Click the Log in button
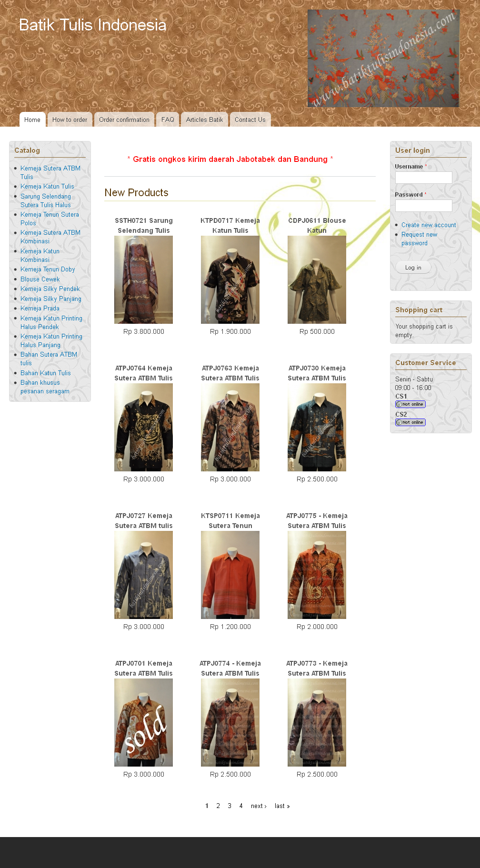 (413, 268)
